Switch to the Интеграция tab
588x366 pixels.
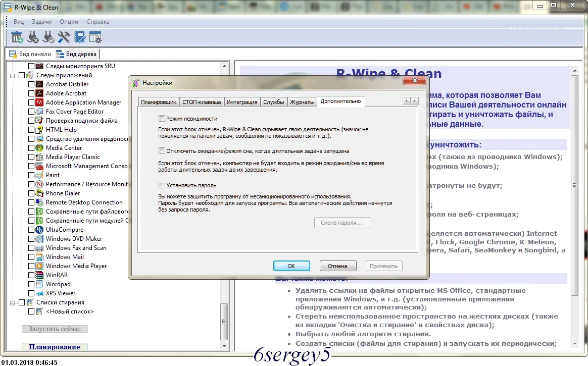tap(242, 102)
